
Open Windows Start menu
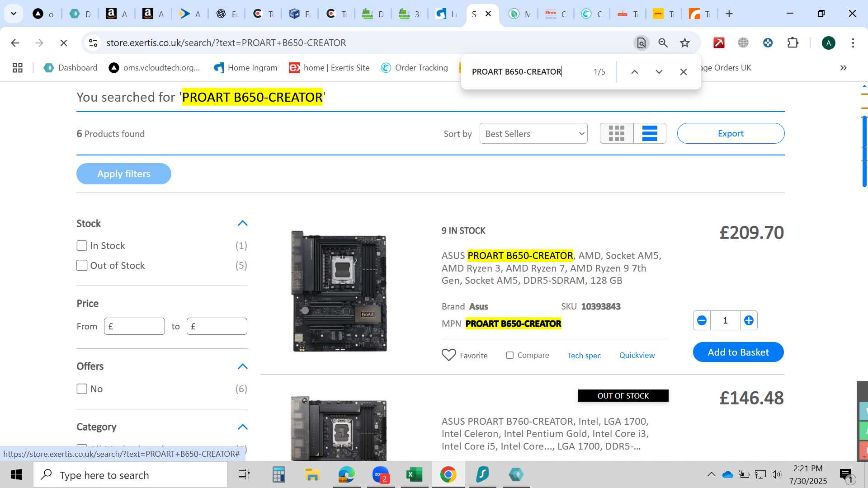16,475
